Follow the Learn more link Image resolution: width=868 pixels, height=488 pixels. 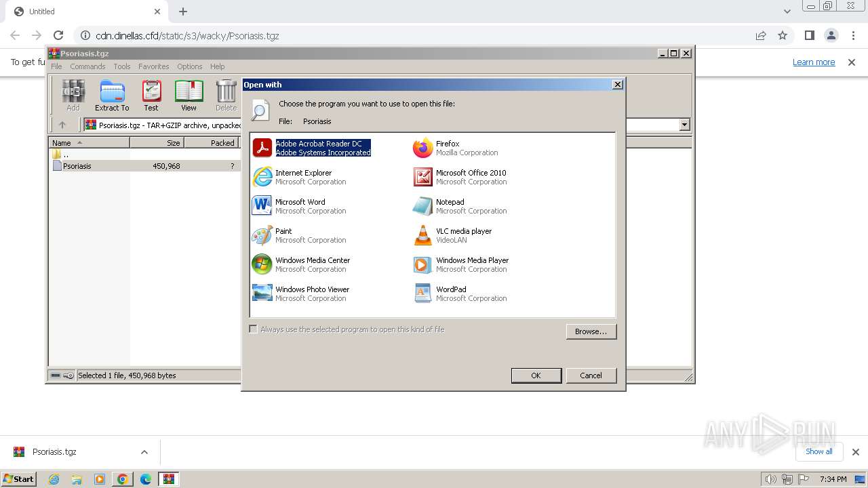(814, 62)
